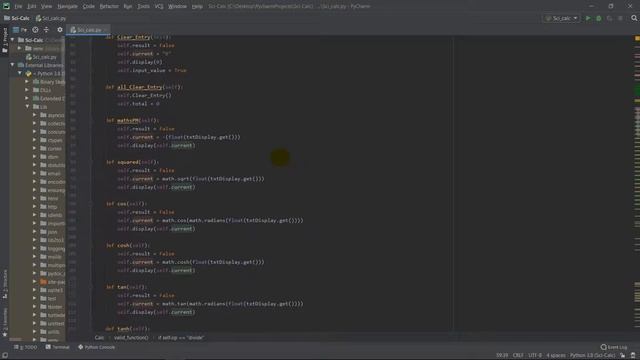Viewport: 640px width, 360px height.
Task: Open the Event Log
Action: (x=614, y=347)
